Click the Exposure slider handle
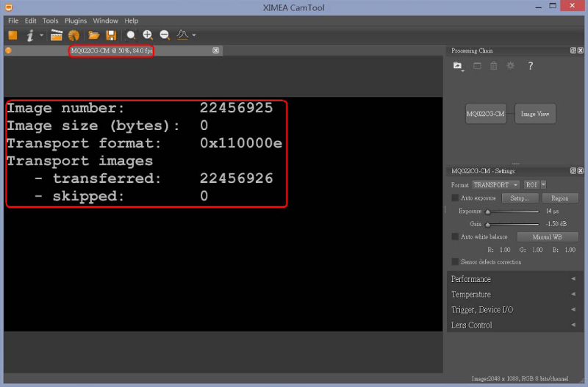 [x=487, y=211]
